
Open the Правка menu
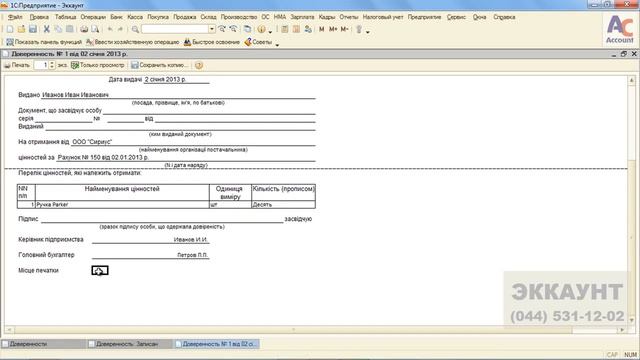39,17
